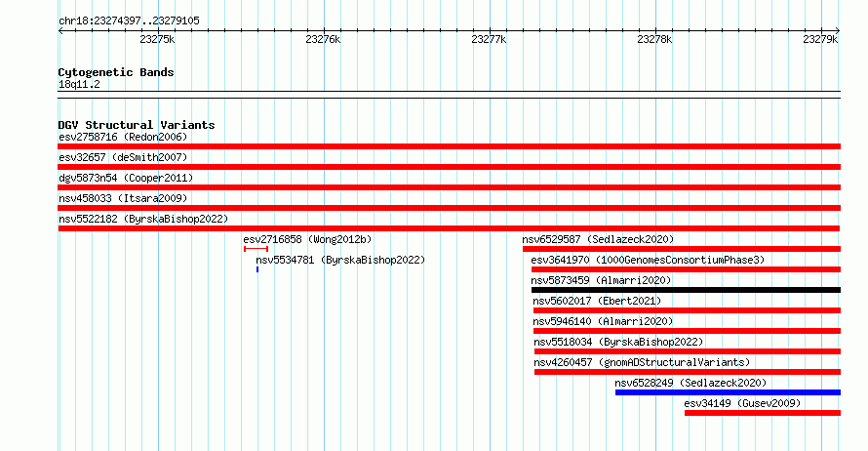The width and height of the screenshot is (868, 451).
Task: Click the red bar under nsv5518034
Action: [x=687, y=351]
